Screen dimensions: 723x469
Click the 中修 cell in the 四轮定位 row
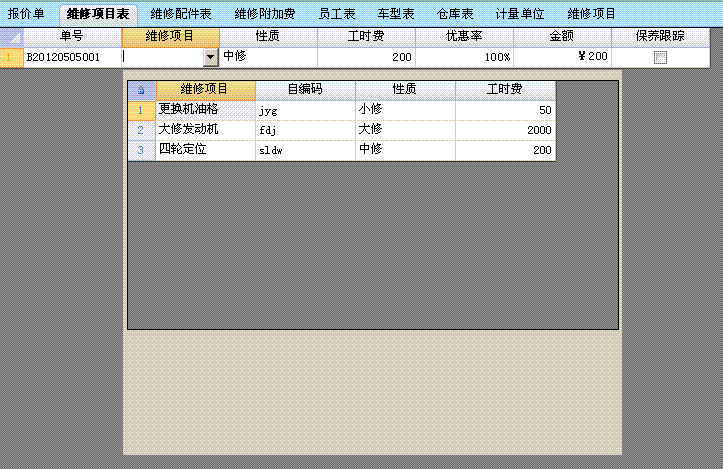[x=405, y=150]
